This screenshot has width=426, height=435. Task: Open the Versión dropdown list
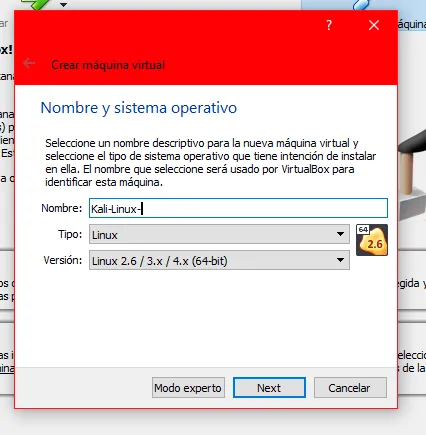click(x=219, y=260)
